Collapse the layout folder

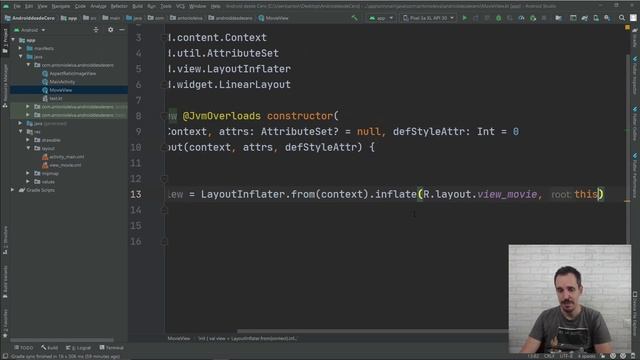tap(28, 148)
